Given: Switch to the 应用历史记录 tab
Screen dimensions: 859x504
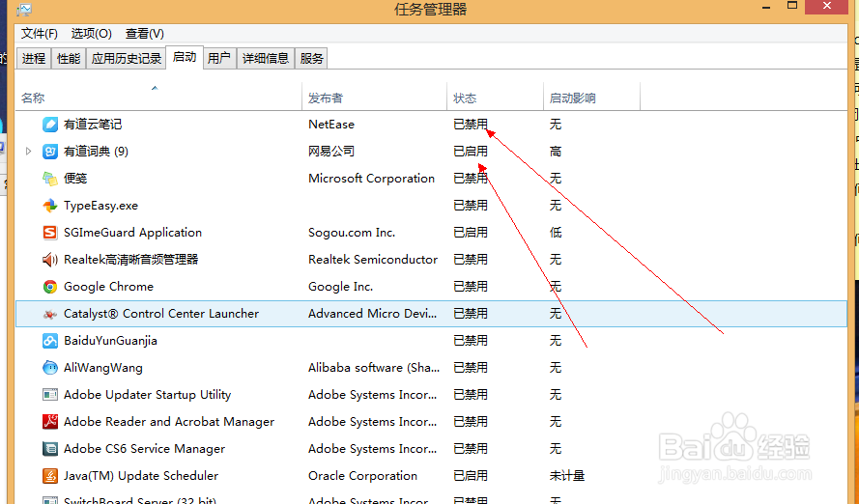Looking at the screenshot, I should (x=126, y=59).
